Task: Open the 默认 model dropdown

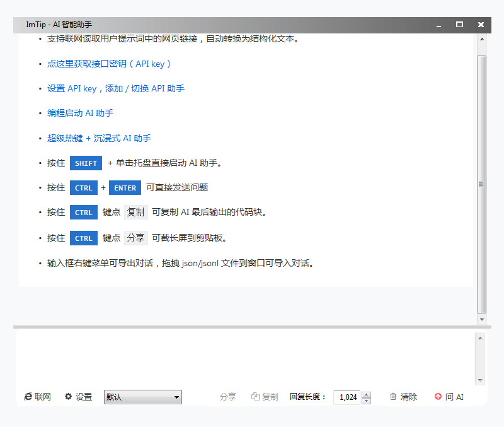Action: (142, 397)
